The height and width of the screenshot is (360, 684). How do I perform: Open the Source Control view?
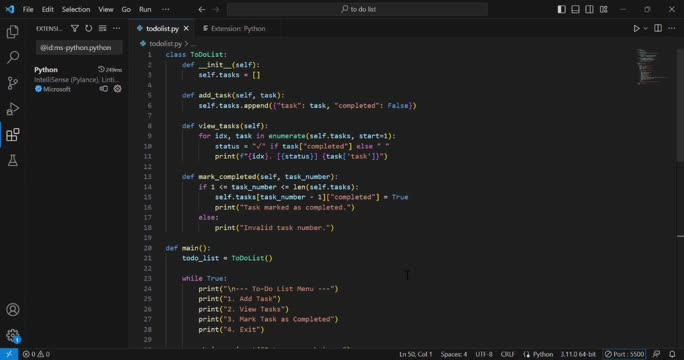tap(13, 83)
